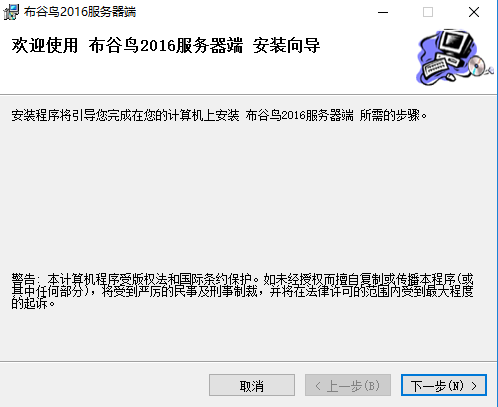Screen dimensions: 498x407
Task: Cancel the installation with 取消
Action: pos(252,385)
